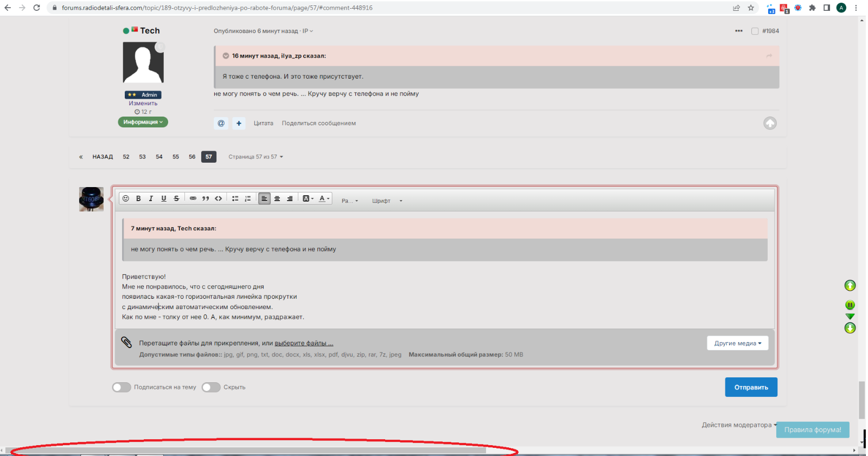Toggle the 'Скрыть' switch
The width and height of the screenshot is (868, 456).
pos(211,387)
